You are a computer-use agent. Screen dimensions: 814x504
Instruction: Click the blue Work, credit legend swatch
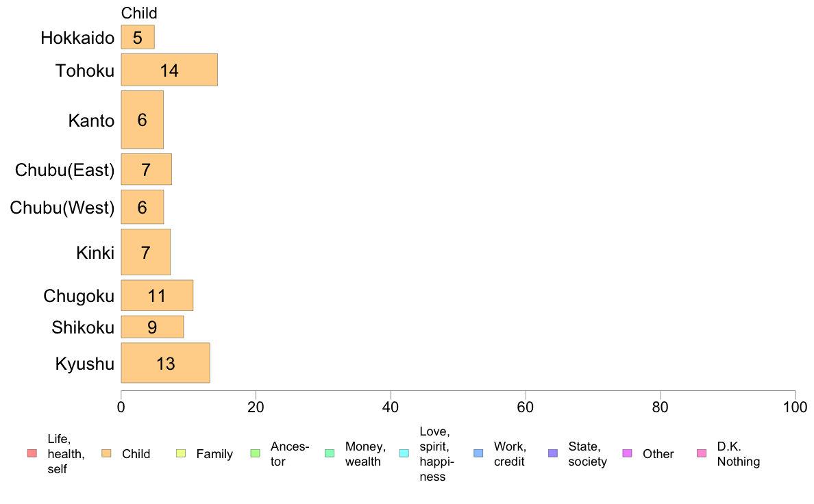pos(478,453)
